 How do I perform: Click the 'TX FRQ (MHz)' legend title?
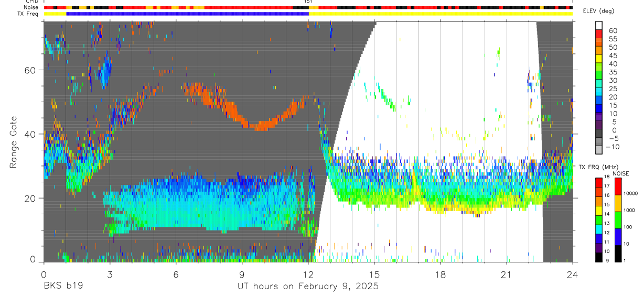[598, 167]
